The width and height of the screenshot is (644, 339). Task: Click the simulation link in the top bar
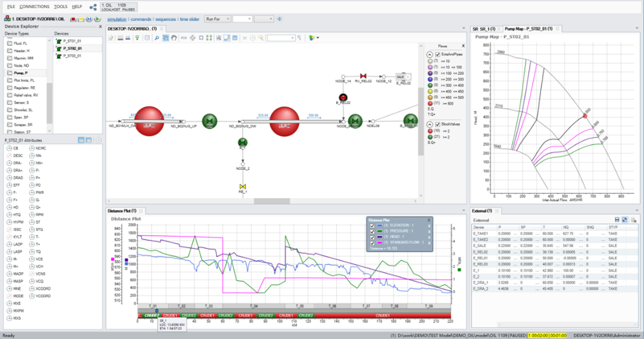[x=117, y=19]
